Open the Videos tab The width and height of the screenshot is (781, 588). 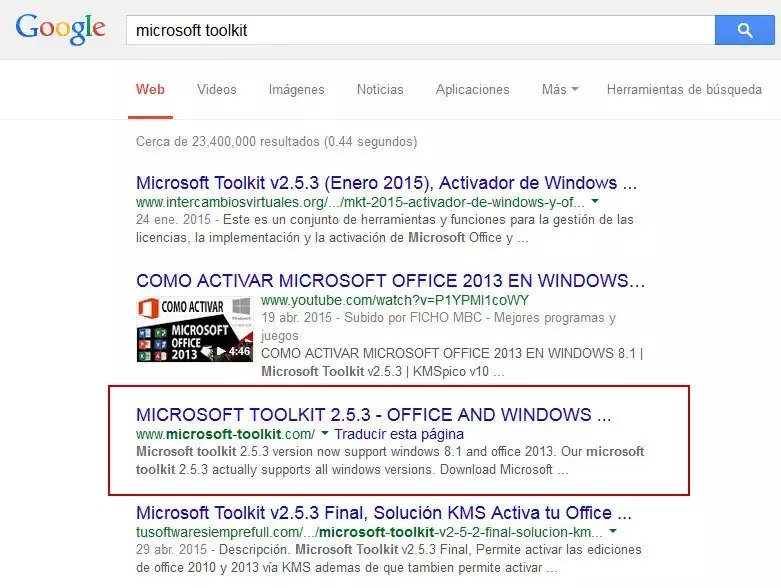click(217, 89)
